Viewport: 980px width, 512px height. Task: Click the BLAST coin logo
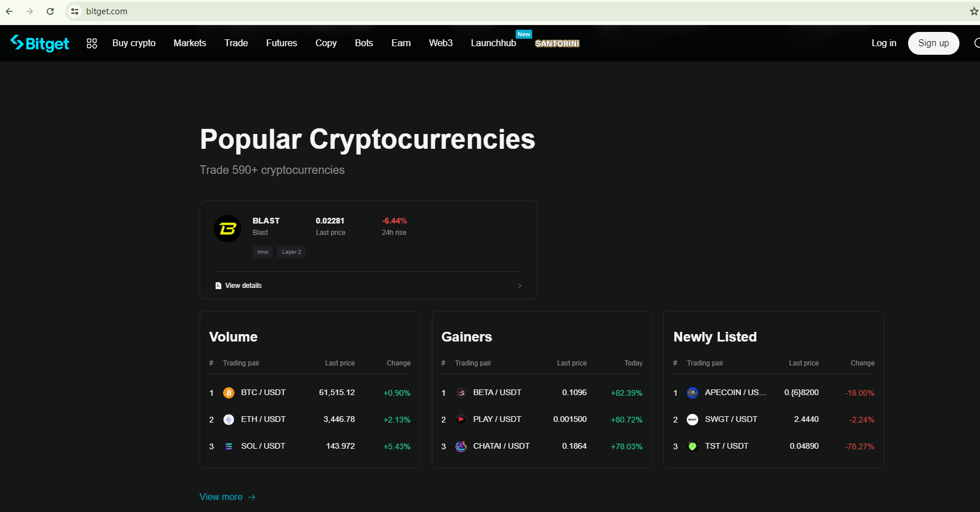click(228, 229)
